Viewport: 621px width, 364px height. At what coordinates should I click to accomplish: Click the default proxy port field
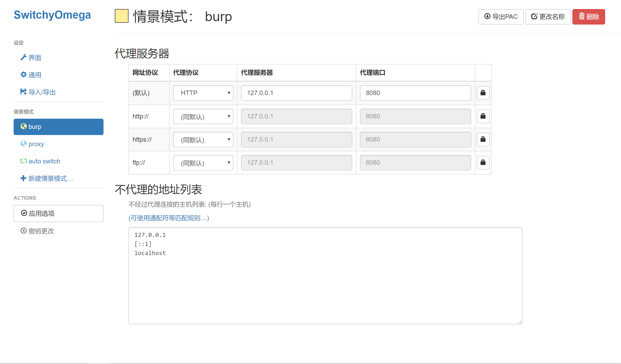(415, 93)
